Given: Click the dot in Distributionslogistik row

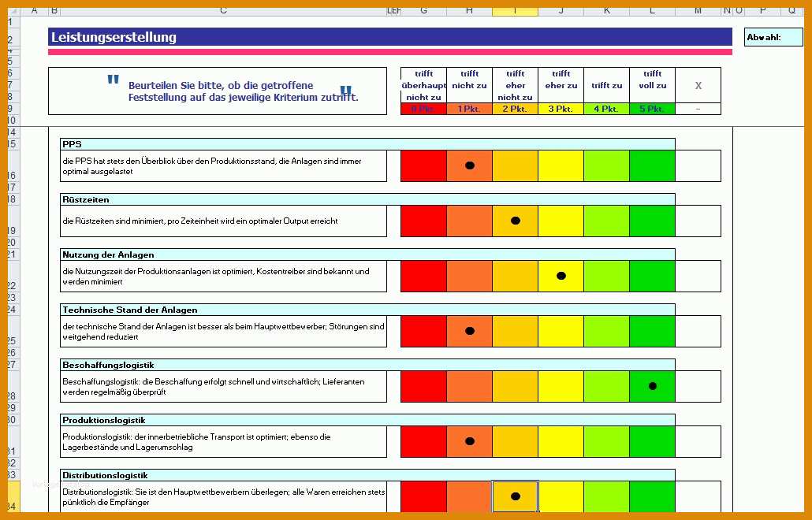Looking at the screenshot, I should coord(516,496).
